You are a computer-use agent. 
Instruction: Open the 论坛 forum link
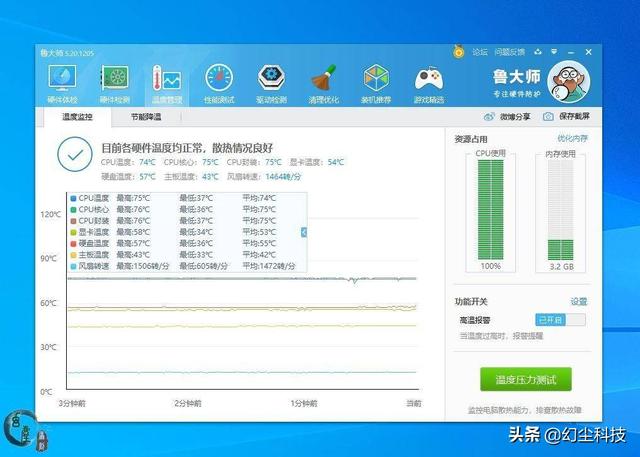(480, 52)
